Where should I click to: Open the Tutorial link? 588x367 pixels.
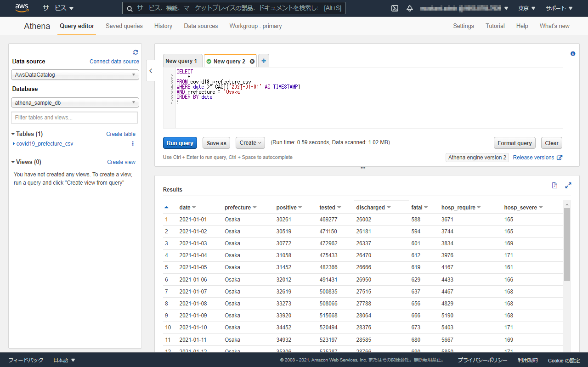point(495,26)
